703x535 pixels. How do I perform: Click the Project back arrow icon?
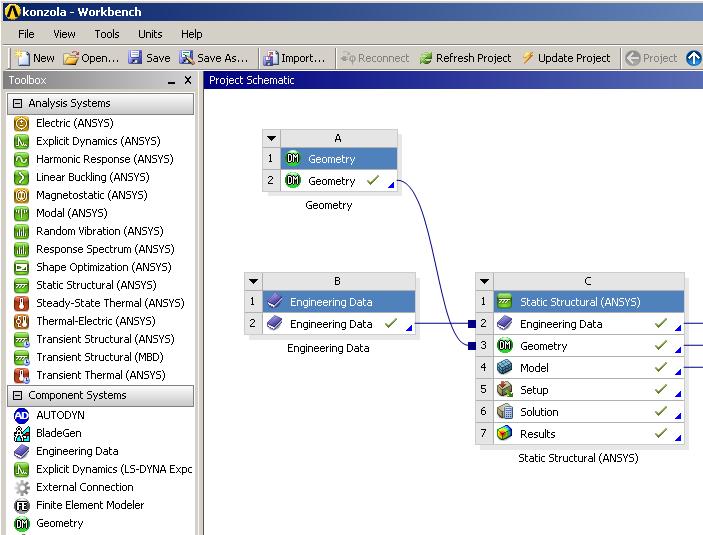point(633,58)
